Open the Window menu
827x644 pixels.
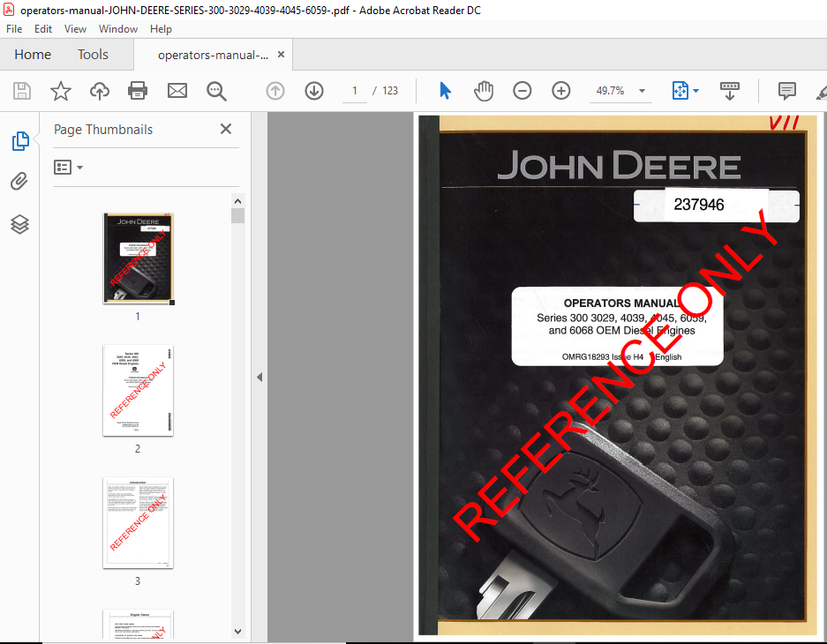point(118,29)
